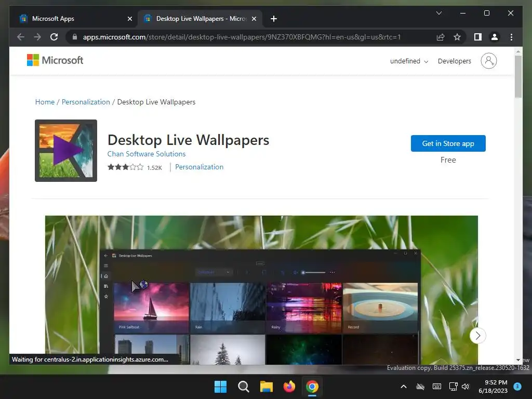Open Chan Software Solutions publisher link

(x=146, y=154)
